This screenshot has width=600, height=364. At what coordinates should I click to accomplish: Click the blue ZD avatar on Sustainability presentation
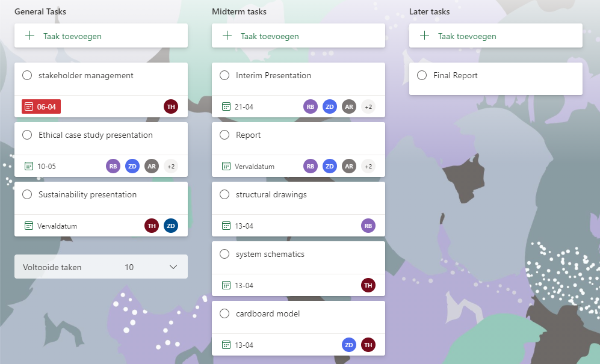click(171, 226)
